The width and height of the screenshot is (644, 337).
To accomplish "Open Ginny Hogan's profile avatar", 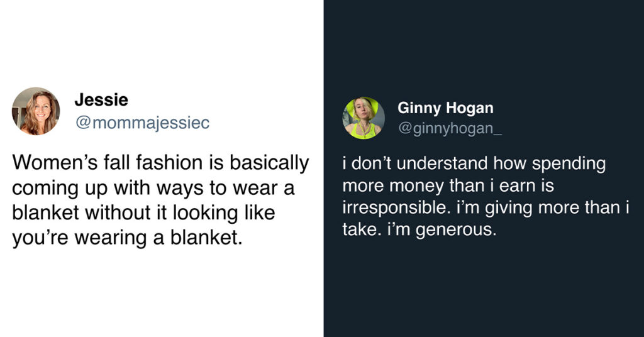I will pos(364,118).
